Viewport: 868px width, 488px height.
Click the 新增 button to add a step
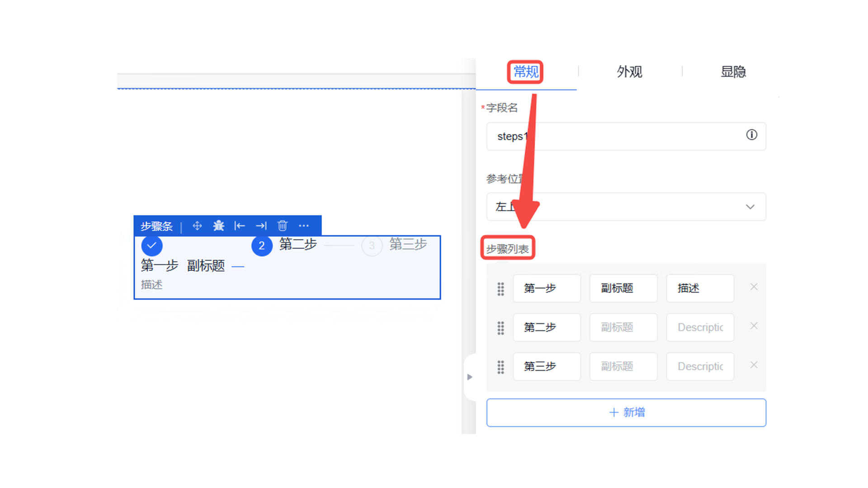tap(626, 412)
